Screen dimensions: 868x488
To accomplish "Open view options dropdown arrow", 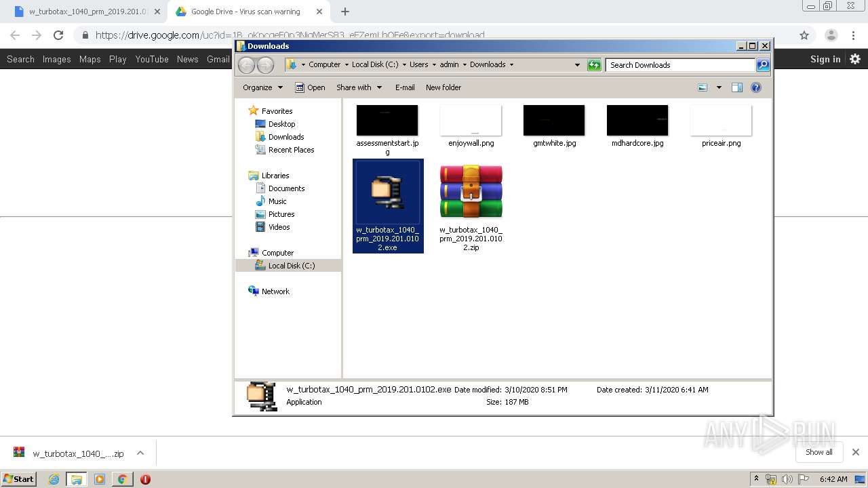I will 719,87.
